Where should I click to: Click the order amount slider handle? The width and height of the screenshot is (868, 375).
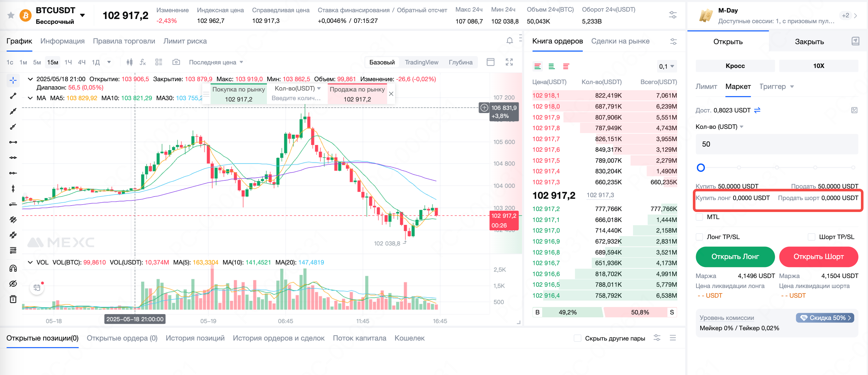701,168
